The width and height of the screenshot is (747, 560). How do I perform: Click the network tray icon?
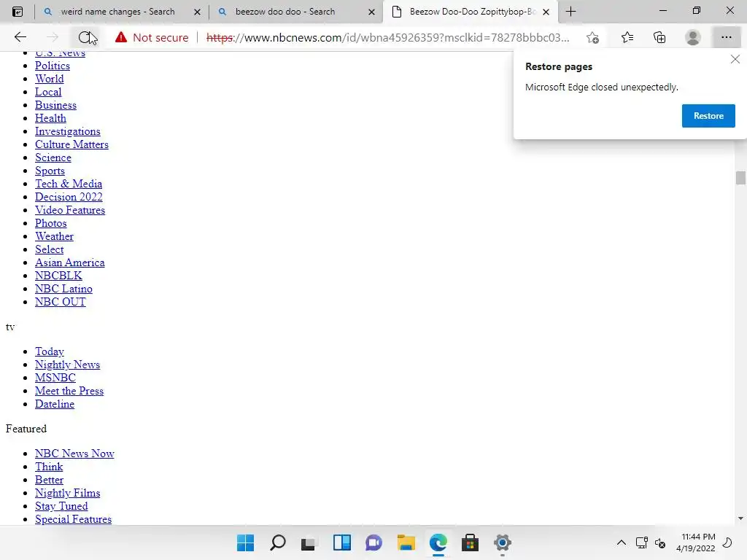pyautogui.click(x=642, y=542)
